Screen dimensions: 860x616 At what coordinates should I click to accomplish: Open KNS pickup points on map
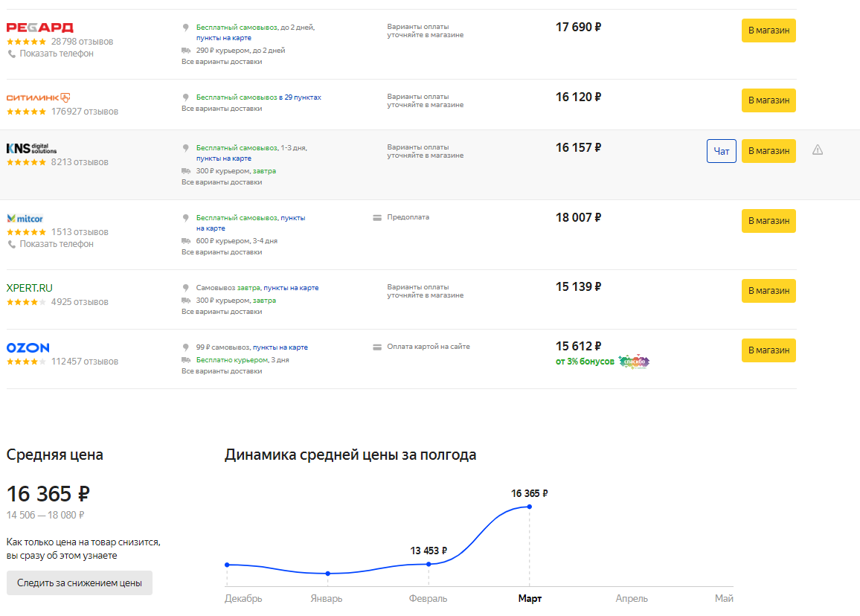pyautogui.click(x=224, y=158)
